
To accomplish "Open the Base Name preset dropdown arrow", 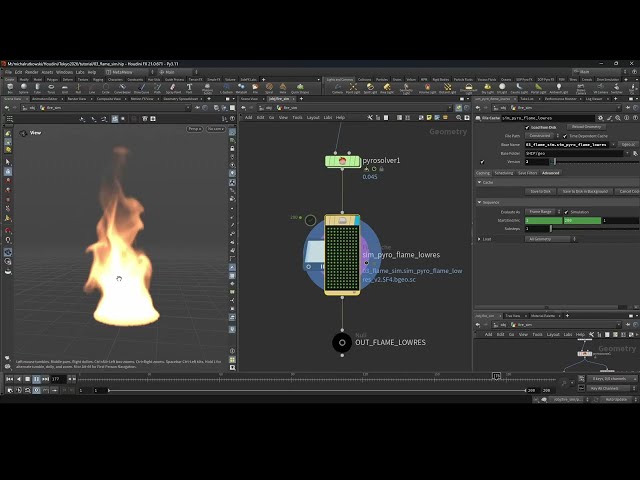I will point(613,145).
